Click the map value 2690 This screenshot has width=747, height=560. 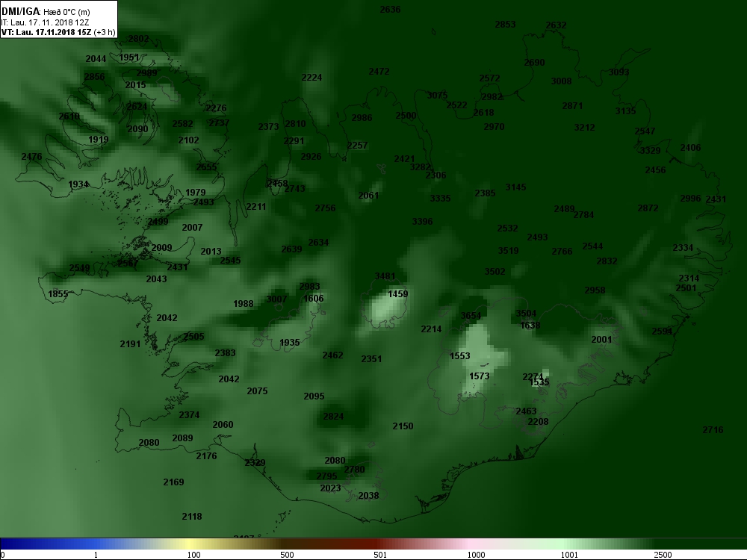tap(534, 63)
